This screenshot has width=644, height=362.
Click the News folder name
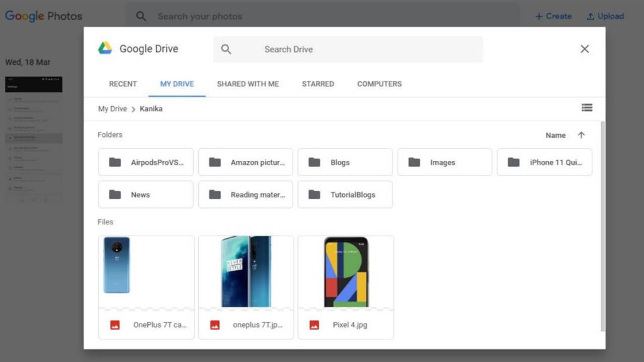(x=140, y=195)
